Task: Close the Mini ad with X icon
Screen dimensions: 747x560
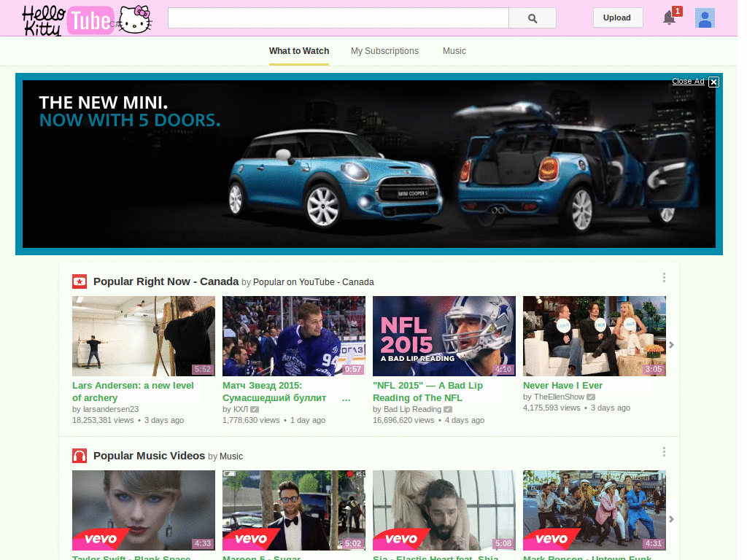Action: click(713, 82)
